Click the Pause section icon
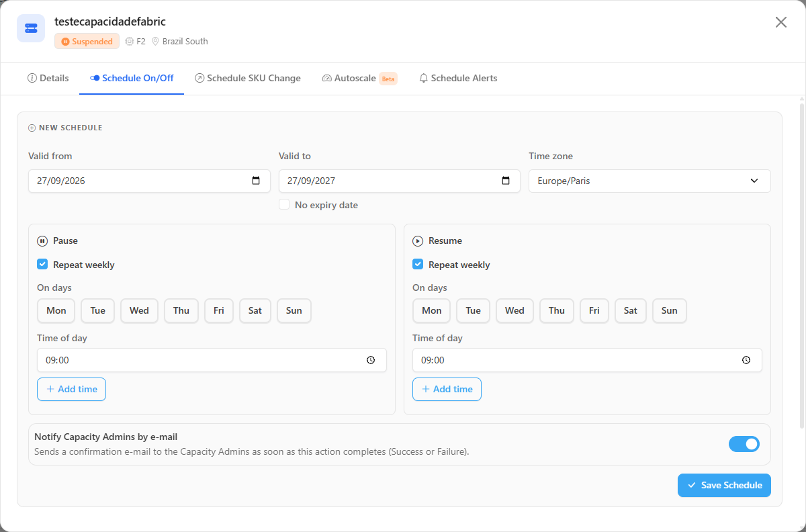Viewport: 806px width, 532px height. pyautogui.click(x=42, y=241)
